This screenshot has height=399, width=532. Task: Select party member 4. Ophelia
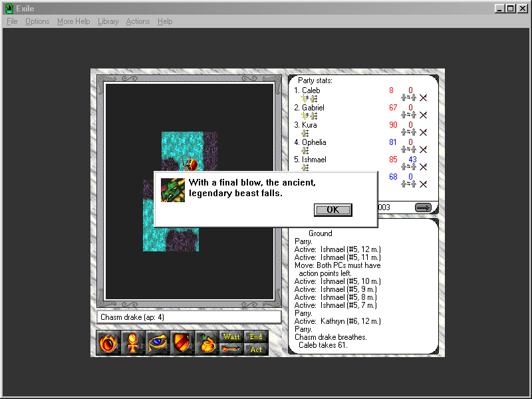[x=310, y=142]
